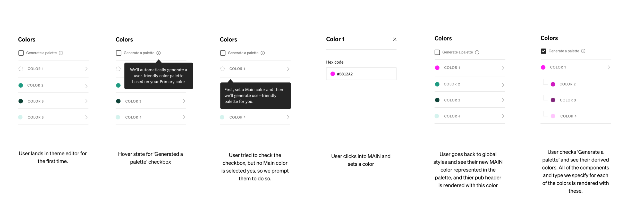Click the dashed empty COLOR 1 circle in third panel
Screen dimensions: 644x213
223,69
